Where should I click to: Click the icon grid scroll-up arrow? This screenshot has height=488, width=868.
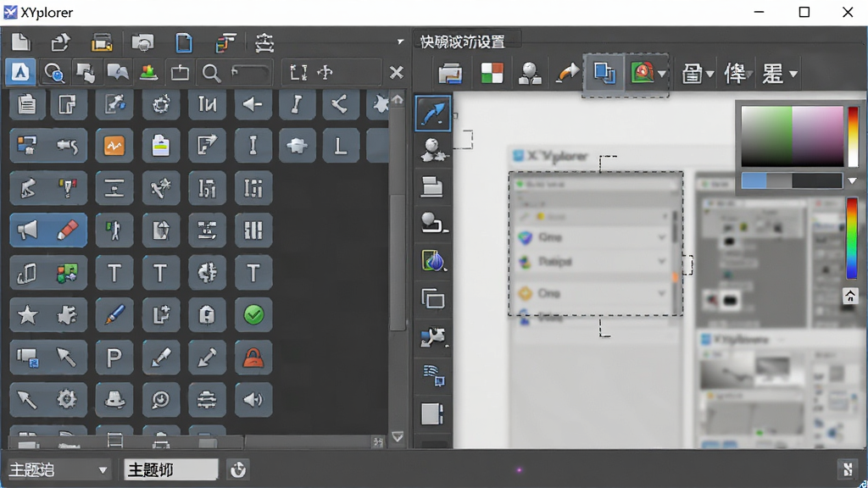tap(398, 100)
